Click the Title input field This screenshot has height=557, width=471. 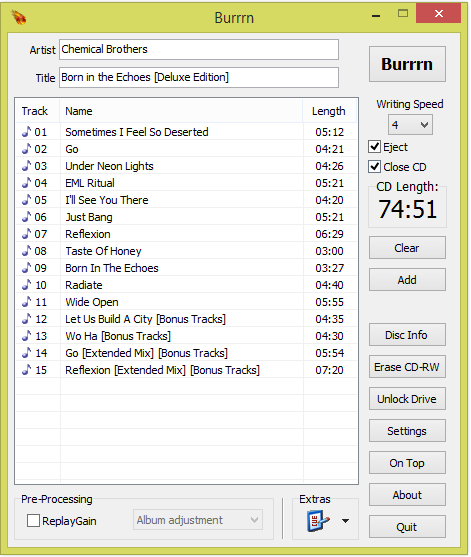coord(199,77)
